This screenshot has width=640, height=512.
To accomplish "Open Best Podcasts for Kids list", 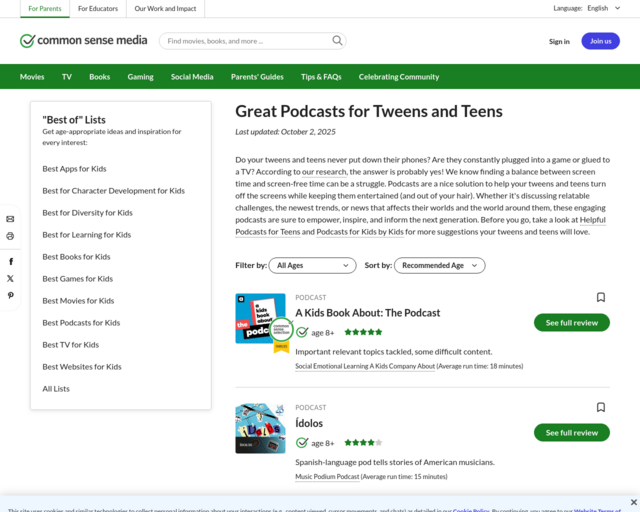I will coord(81,323).
